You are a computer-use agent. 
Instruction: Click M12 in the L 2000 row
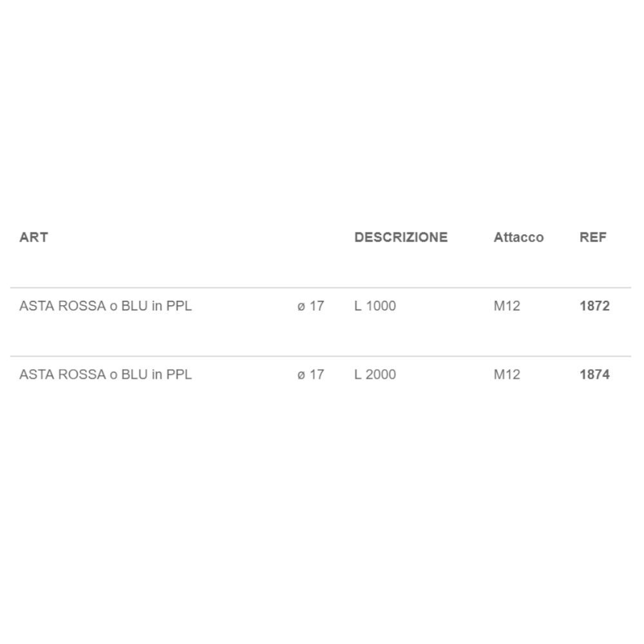pos(506,374)
